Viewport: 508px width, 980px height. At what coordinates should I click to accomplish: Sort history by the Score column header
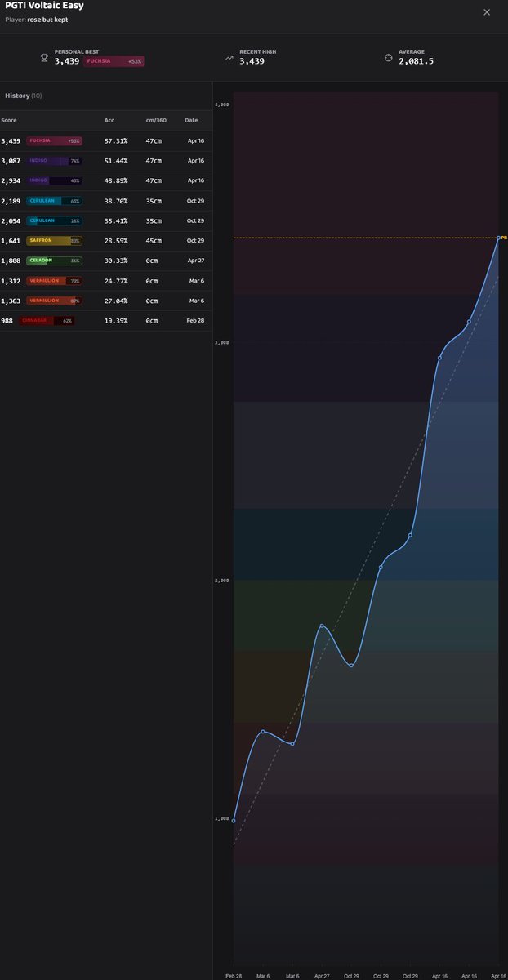9,120
